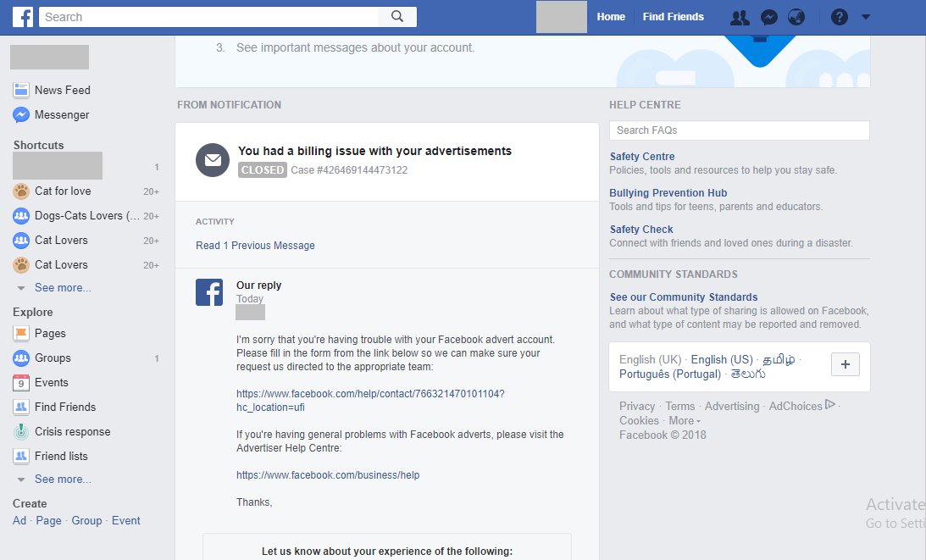
Task: Open the help contact form link
Action: [370, 401]
